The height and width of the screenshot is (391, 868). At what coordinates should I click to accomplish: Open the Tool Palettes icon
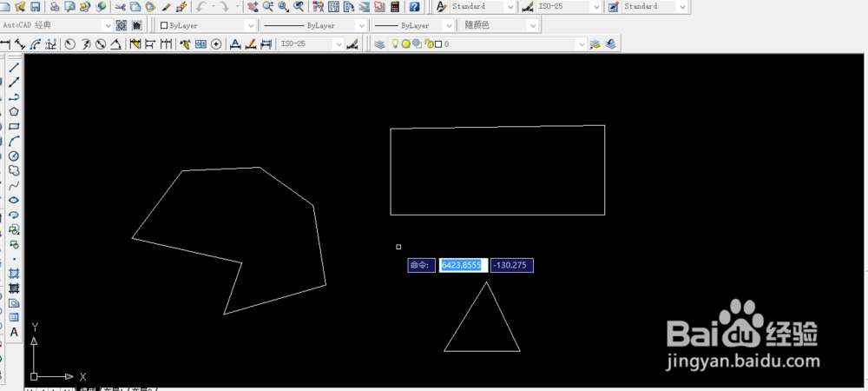click(349, 7)
